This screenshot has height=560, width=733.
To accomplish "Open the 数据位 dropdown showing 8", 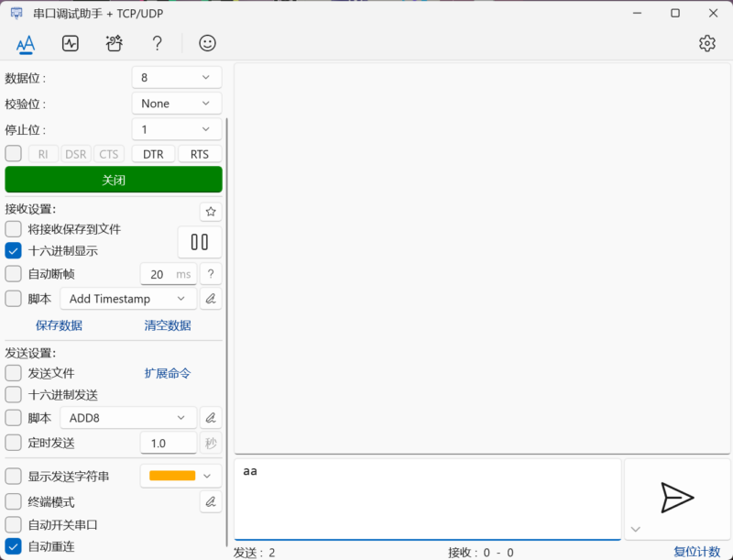I will tap(177, 78).
